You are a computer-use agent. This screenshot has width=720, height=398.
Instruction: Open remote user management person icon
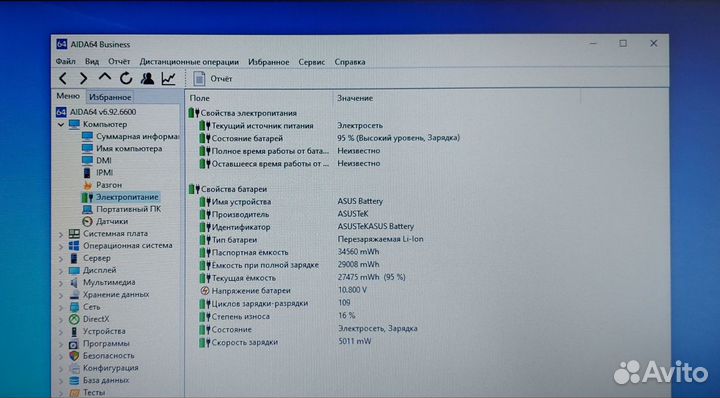point(147,79)
